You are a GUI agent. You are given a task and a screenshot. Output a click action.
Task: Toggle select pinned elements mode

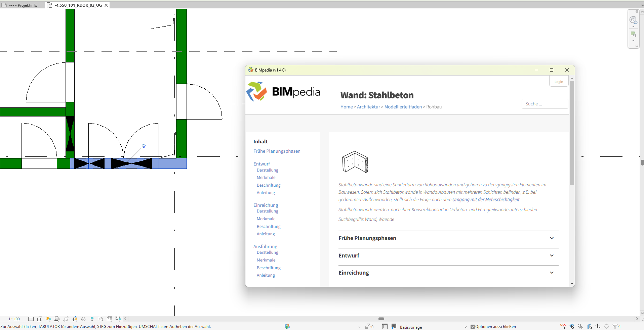pyautogui.click(x=580, y=326)
